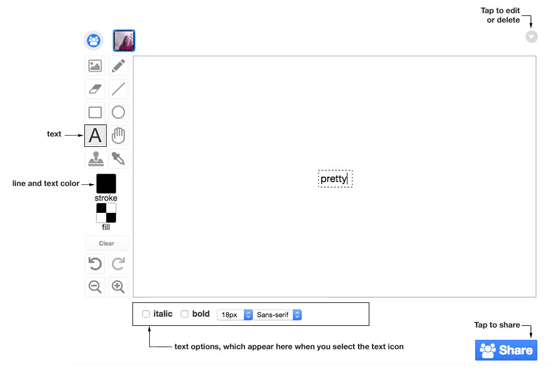Image resolution: width=560 pixels, height=372 pixels.
Task: Choose the rectangle shape tool
Action: [x=95, y=112]
